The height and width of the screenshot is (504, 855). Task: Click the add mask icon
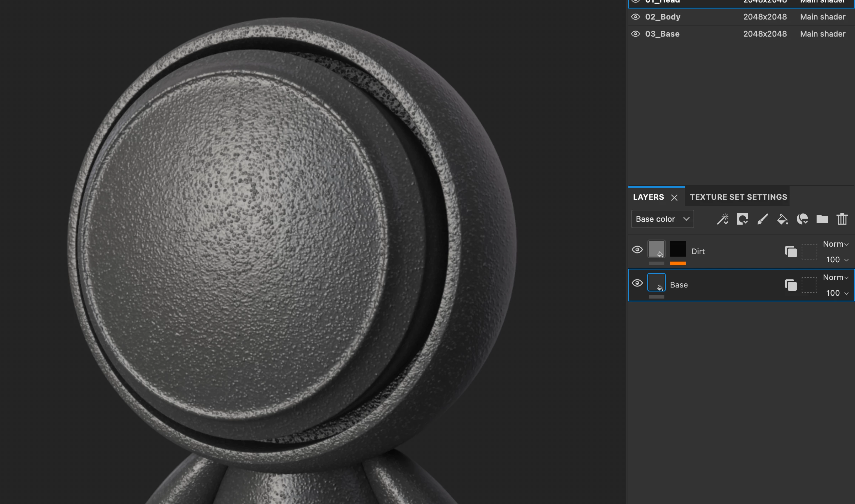(x=743, y=219)
